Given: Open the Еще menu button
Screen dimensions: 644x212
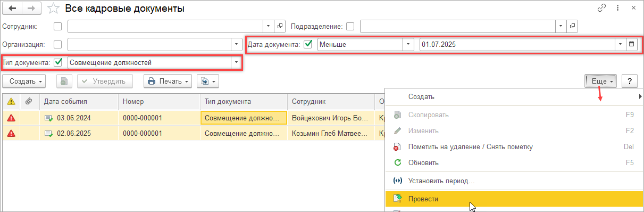Looking at the screenshot, I should coord(600,81).
